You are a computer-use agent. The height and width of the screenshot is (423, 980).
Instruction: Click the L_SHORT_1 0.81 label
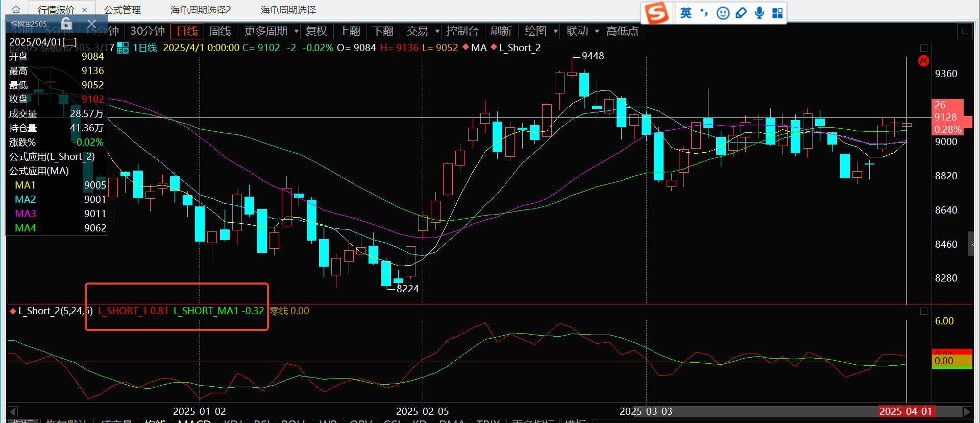click(133, 311)
